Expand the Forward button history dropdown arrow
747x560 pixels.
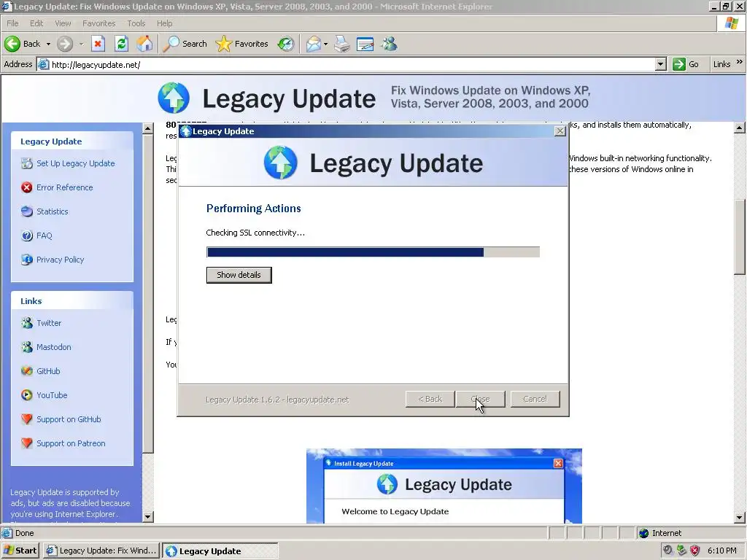coord(81,44)
